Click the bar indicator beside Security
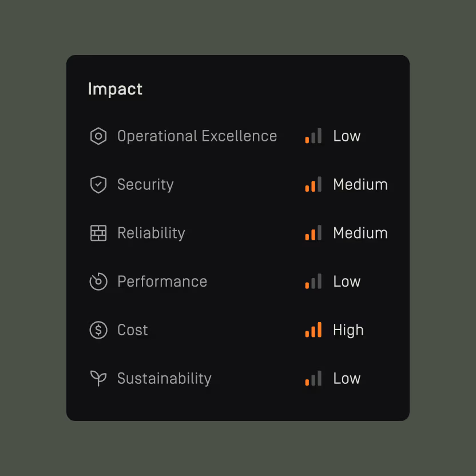The image size is (476, 476). [313, 184]
